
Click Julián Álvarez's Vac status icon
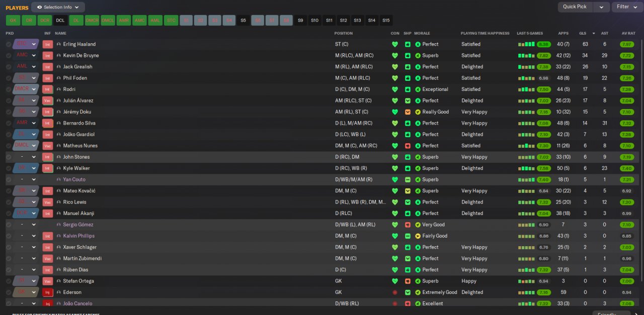tap(48, 100)
